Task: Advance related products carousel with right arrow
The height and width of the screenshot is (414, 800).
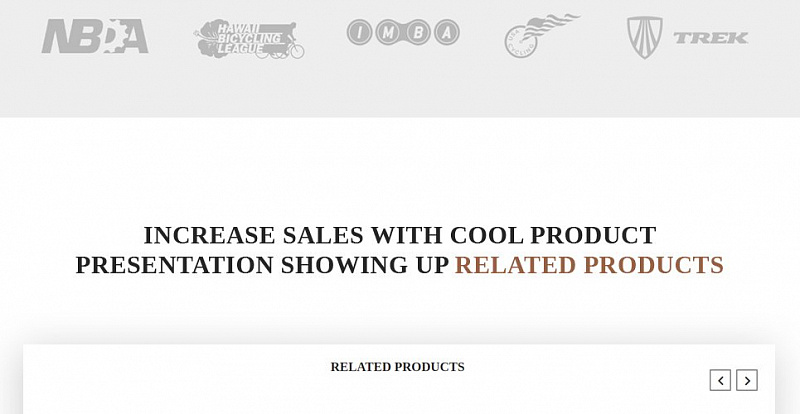Action: [747, 380]
